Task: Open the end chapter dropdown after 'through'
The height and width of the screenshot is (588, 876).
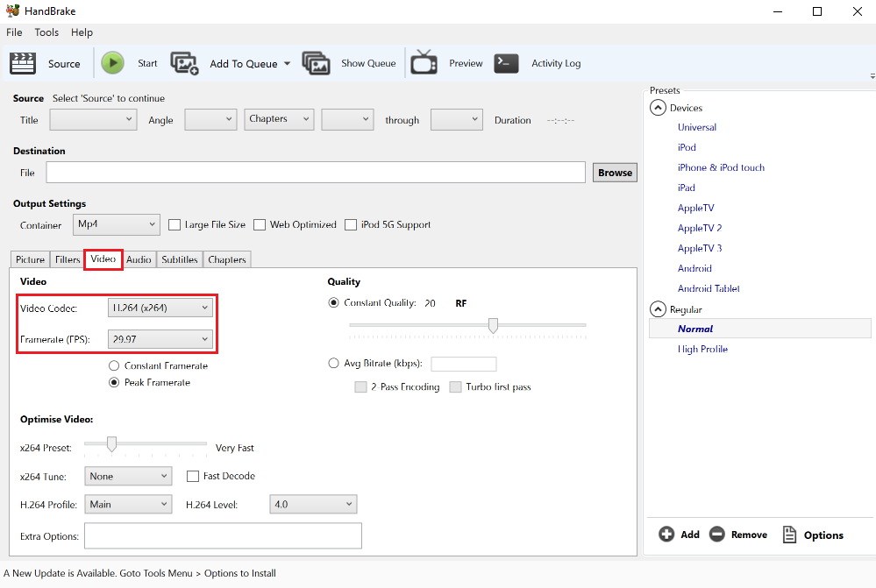Action: (457, 119)
